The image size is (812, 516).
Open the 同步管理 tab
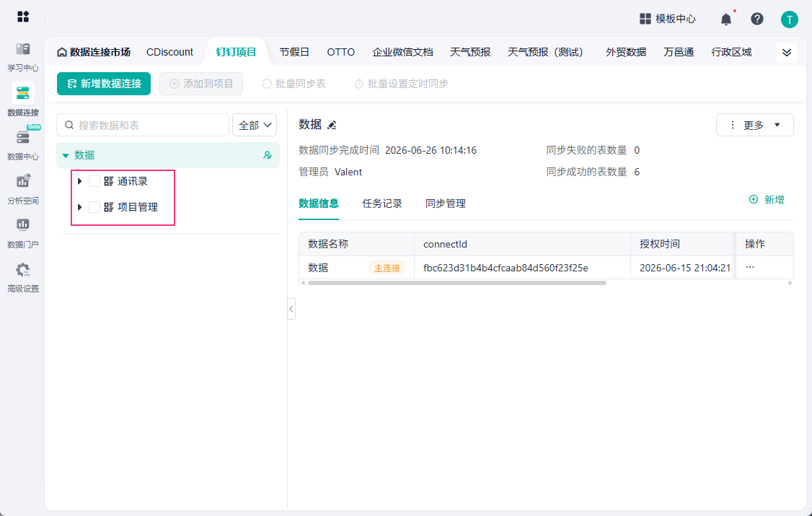coord(446,204)
